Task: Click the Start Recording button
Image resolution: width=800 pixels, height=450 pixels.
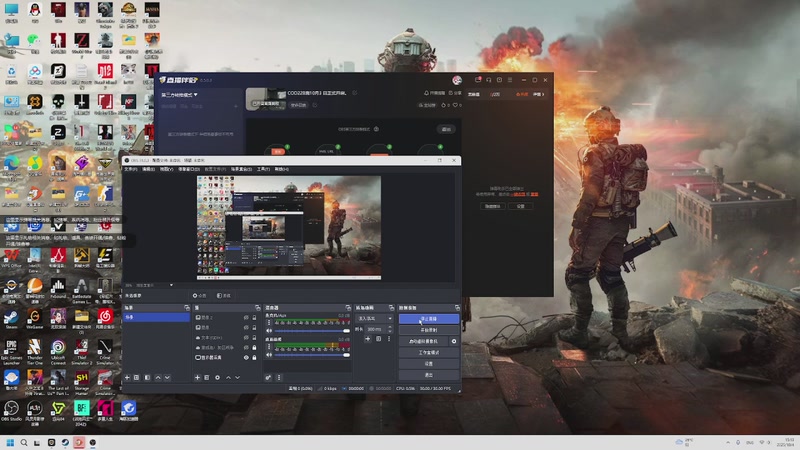Action: point(429,330)
